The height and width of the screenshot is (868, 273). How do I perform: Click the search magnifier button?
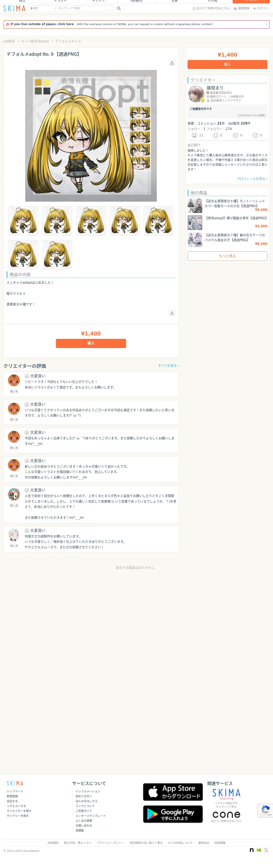pos(119,9)
